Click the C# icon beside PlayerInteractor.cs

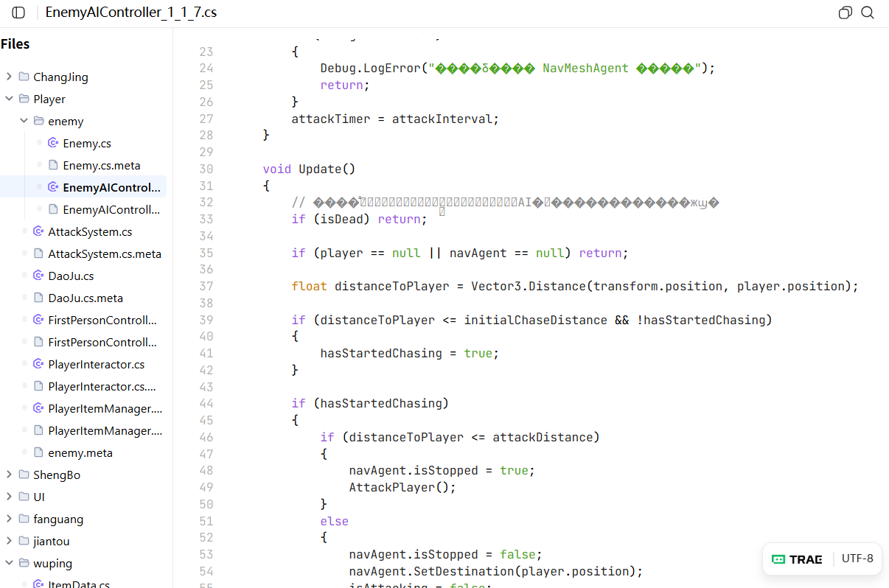point(38,364)
